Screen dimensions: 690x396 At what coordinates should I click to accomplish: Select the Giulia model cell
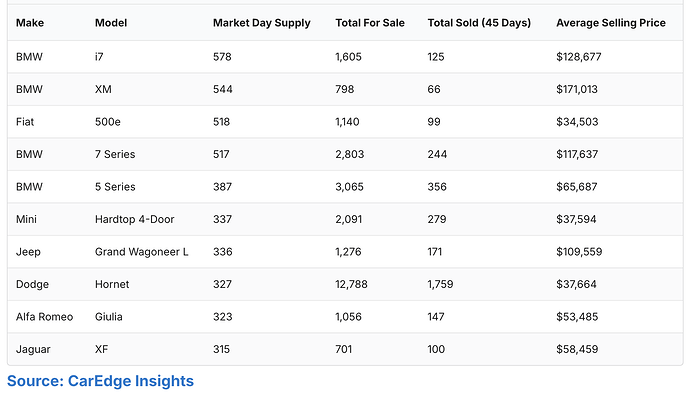click(109, 317)
